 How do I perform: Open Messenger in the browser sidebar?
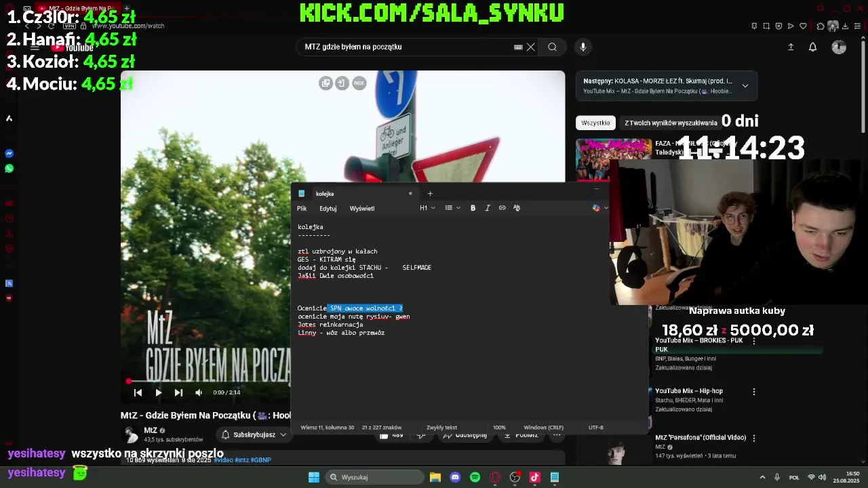[x=9, y=154]
